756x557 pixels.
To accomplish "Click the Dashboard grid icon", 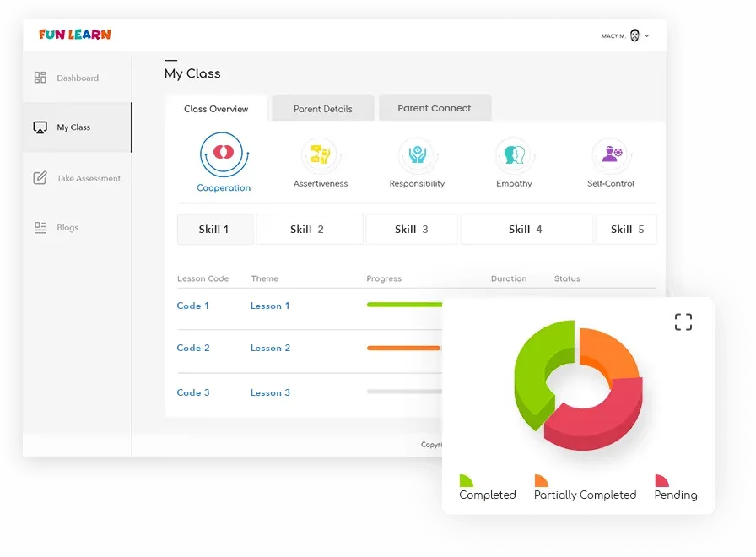I will (40, 78).
